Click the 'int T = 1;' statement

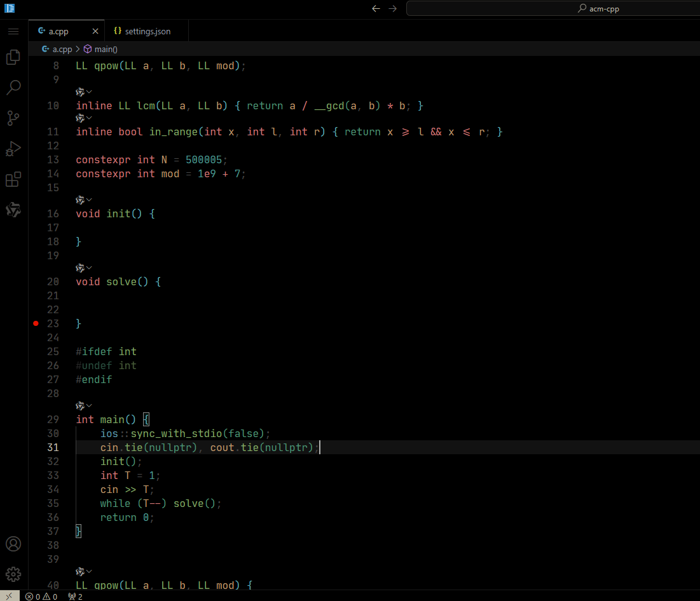(130, 476)
